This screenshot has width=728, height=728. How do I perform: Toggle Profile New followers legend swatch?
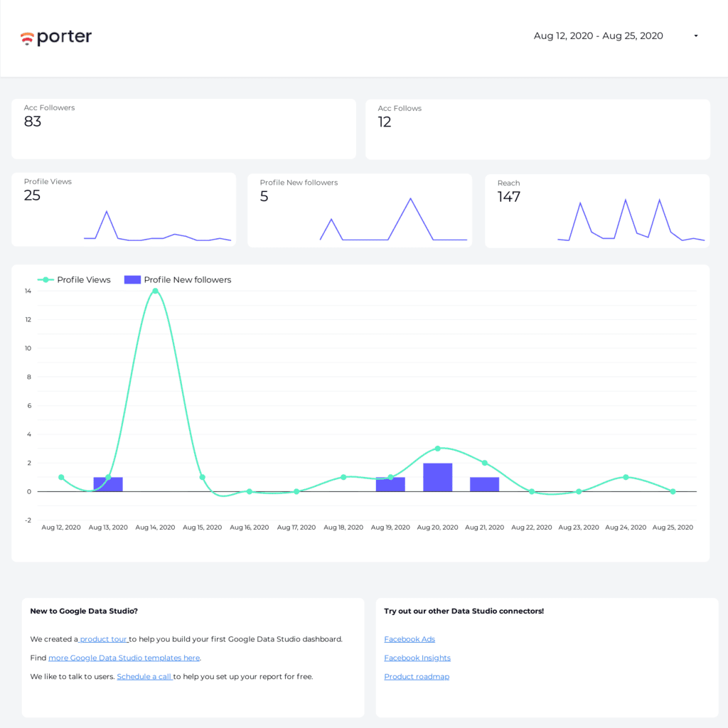pyautogui.click(x=132, y=280)
